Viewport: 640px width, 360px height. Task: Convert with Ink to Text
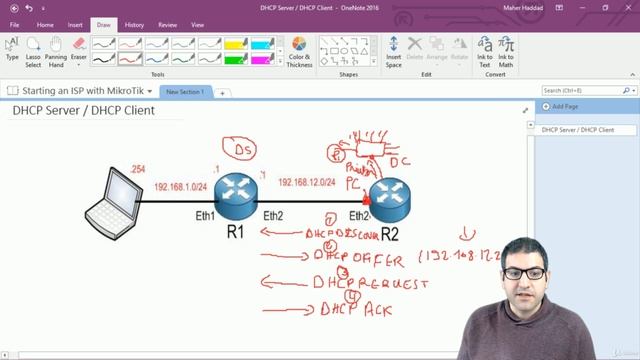click(x=484, y=52)
